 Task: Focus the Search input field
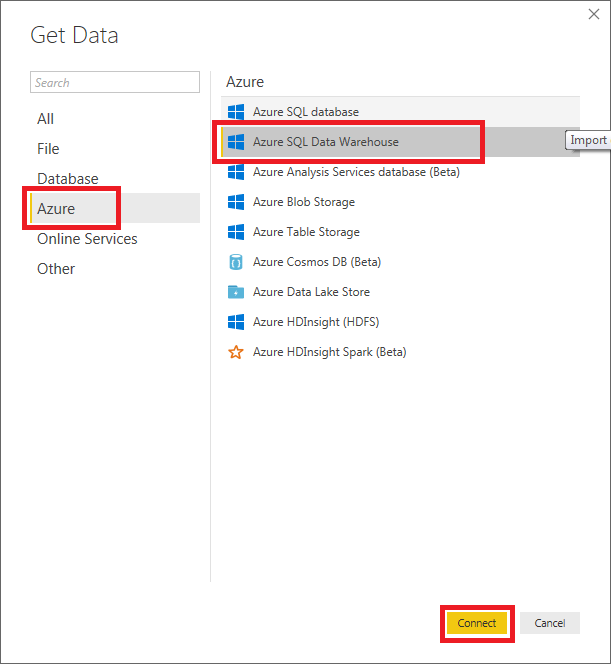pyautogui.click(x=115, y=82)
